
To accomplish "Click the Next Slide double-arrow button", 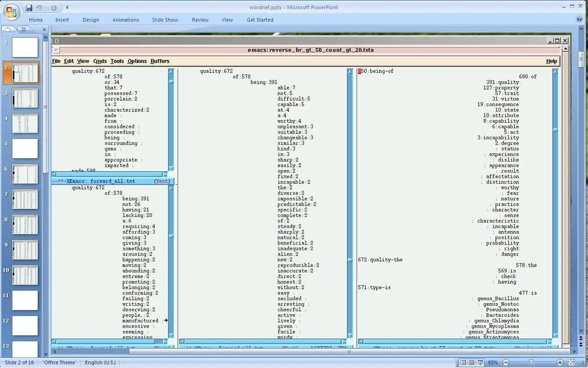I will pos(581,345).
